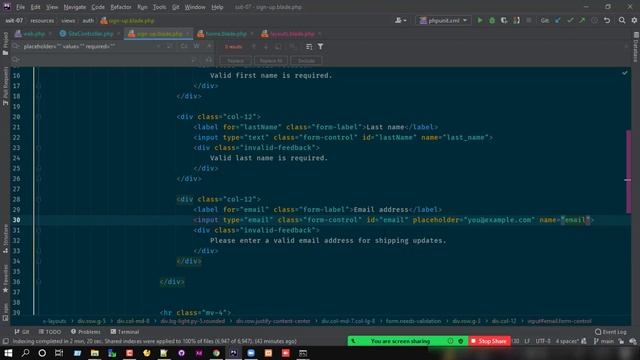Open the phpunit.xml run configuration dropdown
The height and width of the screenshot is (360, 640).
tap(443, 20)
